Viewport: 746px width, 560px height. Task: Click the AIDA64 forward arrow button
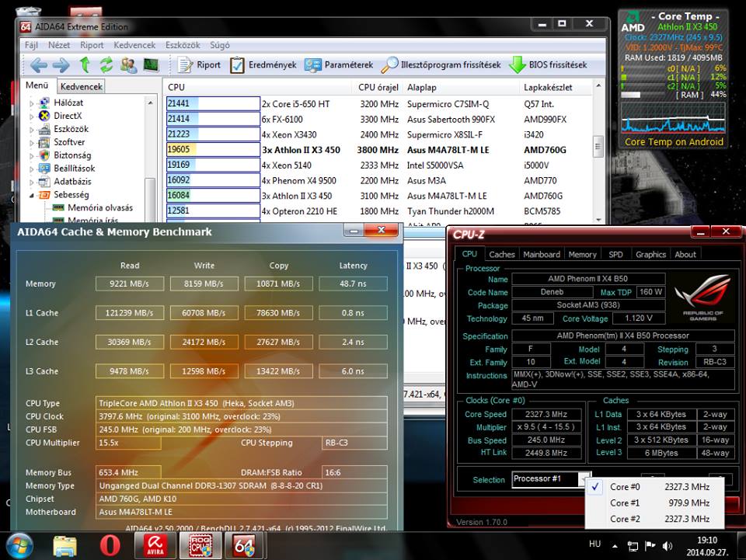(x=61, y=64)
